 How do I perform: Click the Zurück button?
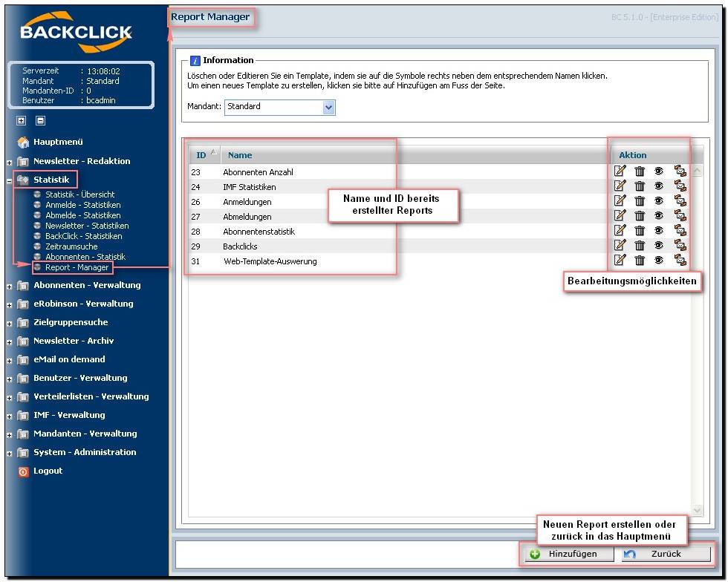tap(665, 554)
